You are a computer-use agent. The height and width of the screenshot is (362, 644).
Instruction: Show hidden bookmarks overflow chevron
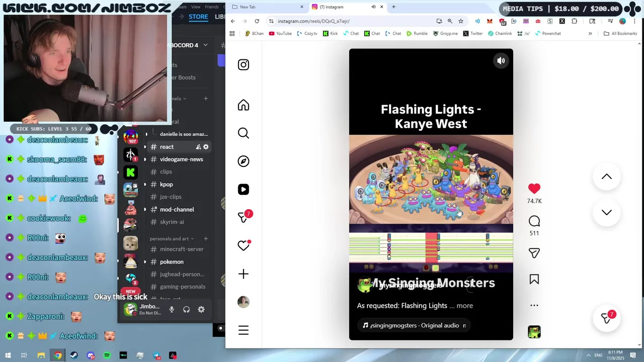tap(590, 34)
